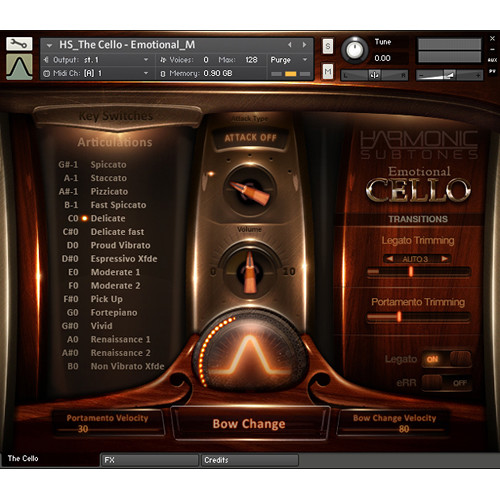Click the ATTACK OFF button
Screen dimensions: 500x500
coord(250,138)
